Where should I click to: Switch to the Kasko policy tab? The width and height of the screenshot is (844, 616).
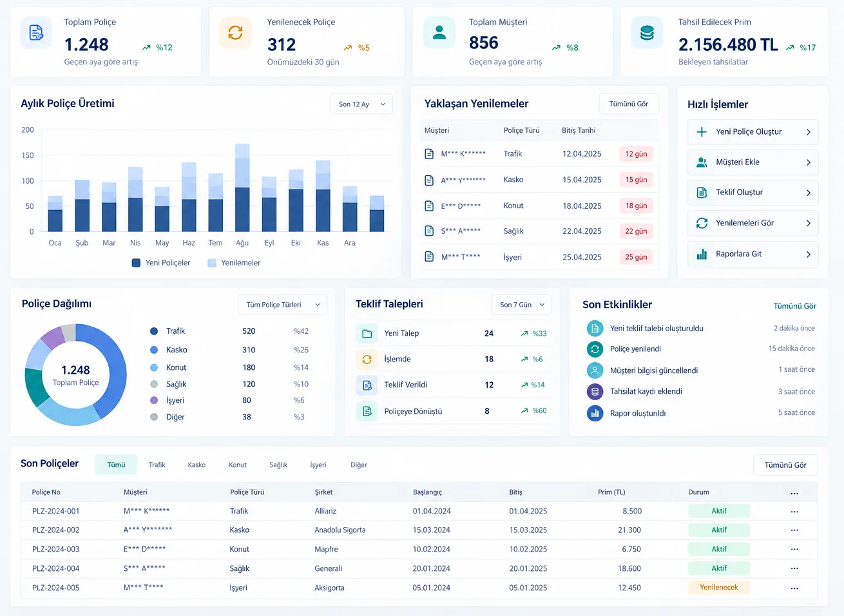(x=197, y=465)
